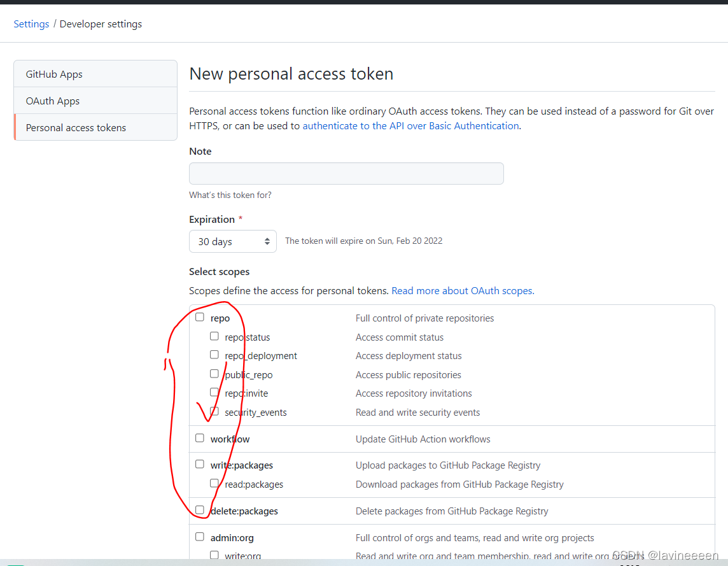
Task: Click the 'Access deployment status' description
Action: pos(409,356)
